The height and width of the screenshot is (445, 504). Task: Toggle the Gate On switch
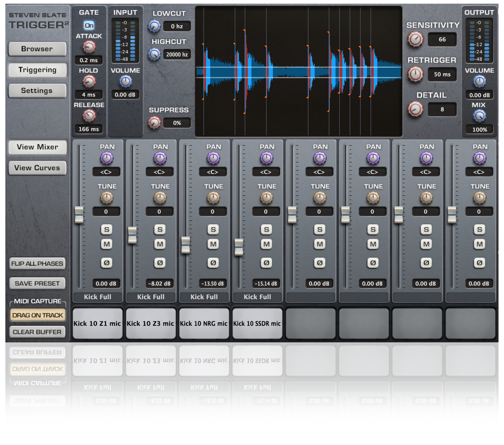[x=89, y=26]
